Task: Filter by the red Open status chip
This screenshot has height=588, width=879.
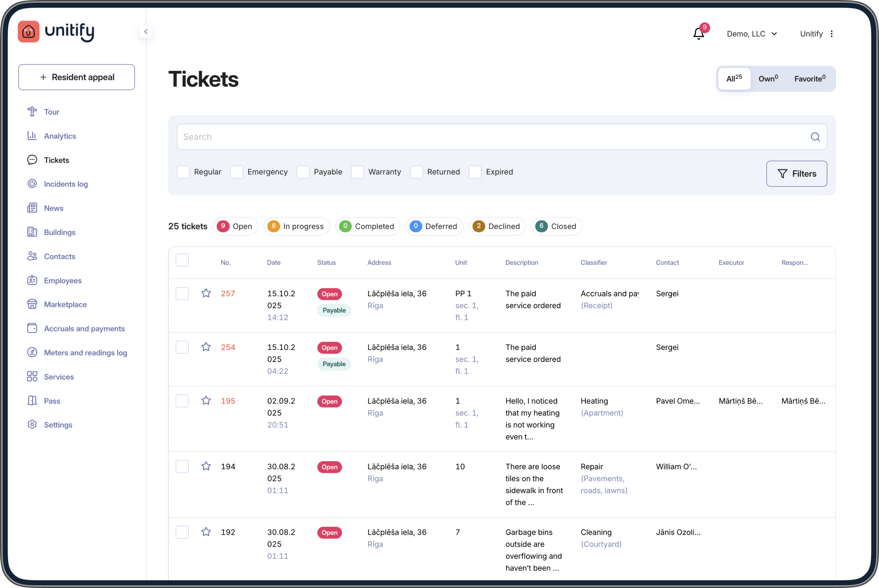Action: pos(235,226)
